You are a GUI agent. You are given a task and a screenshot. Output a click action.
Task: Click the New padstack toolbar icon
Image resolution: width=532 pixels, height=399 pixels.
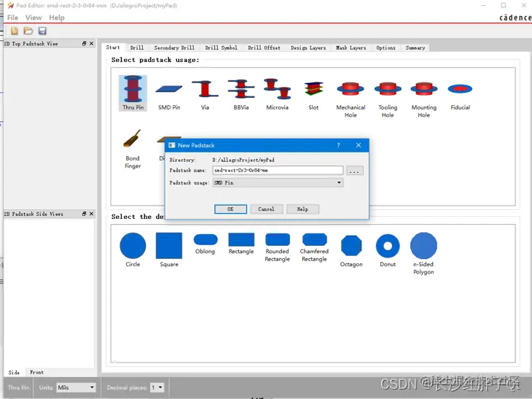[15, 31]
